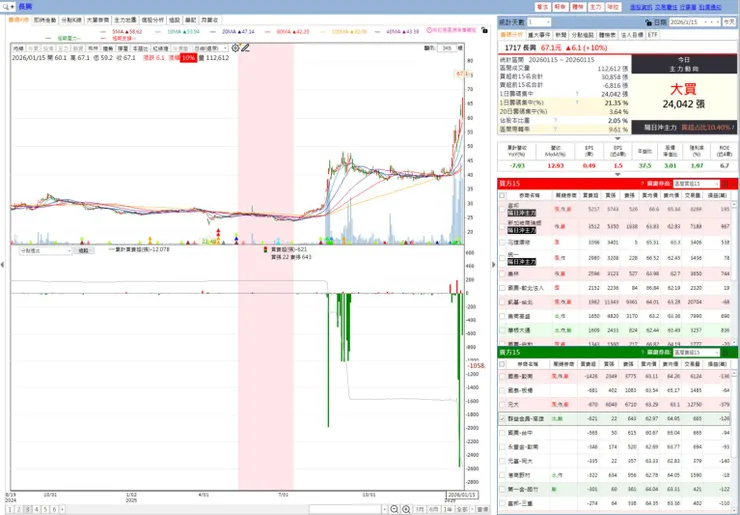
Task: Select the 全部 range button
Action: 462,509
